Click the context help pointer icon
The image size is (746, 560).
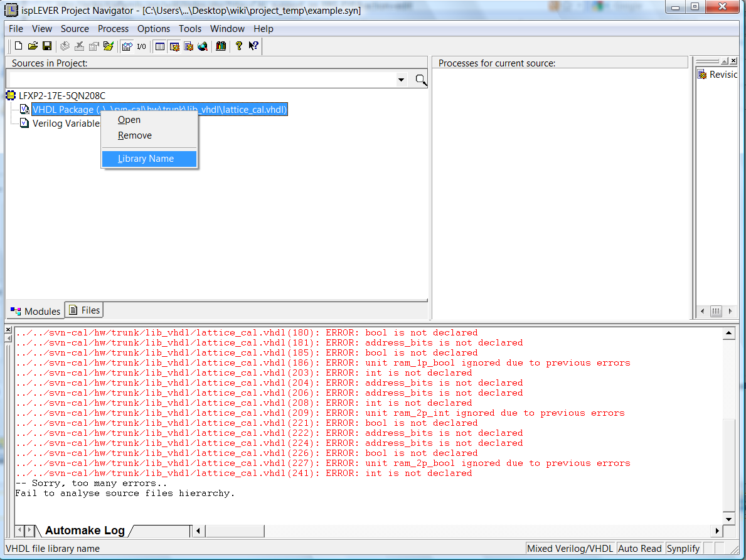tap(253, 46)
